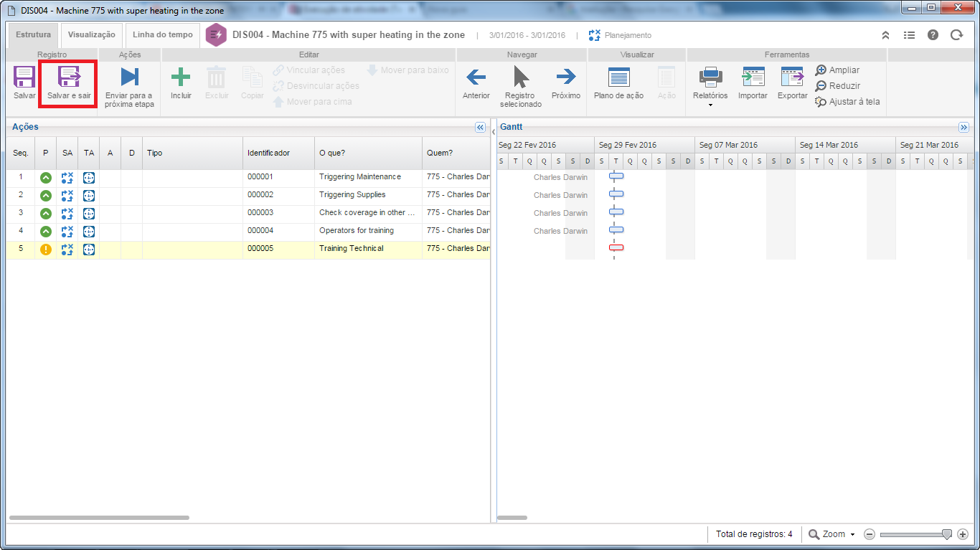Zoom out with Reduzir
The width and height of the screenshot is (980, 550).
[x=837, y=86]
